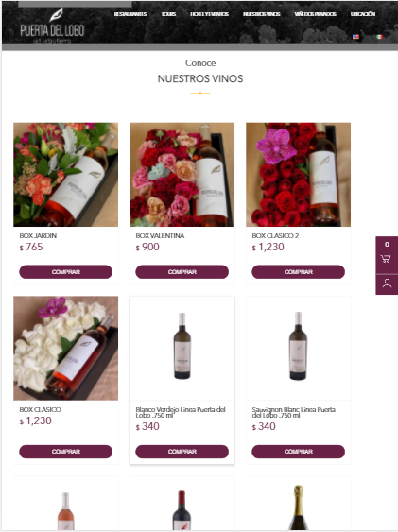Switch language with the Mexico flag
The height and width of the screenshot is (532, 398).
click(379, 37)
